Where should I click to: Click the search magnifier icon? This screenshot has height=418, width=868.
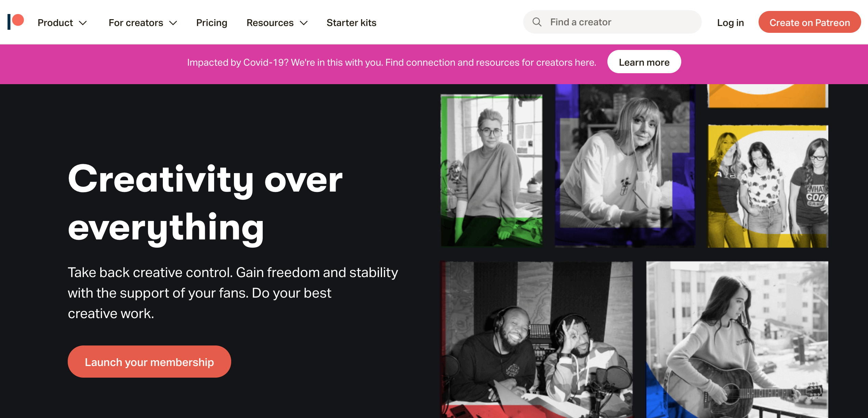tap(537, 22)
